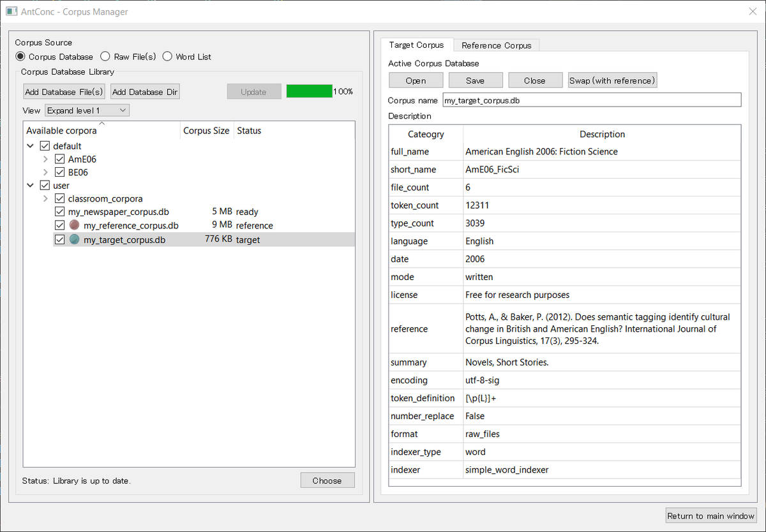Screen dimensions: 766x532
Task: Expand the AmE06 tree node
Action: (45, 159)
